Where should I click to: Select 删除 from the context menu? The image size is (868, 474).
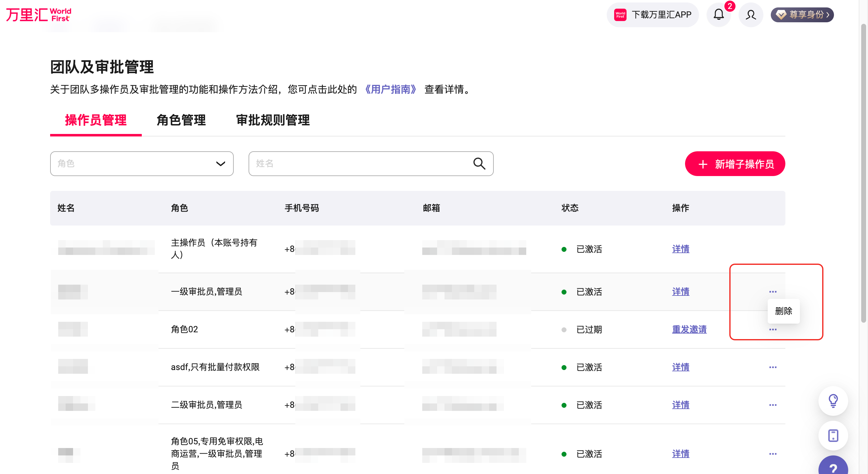coord(783,311)
